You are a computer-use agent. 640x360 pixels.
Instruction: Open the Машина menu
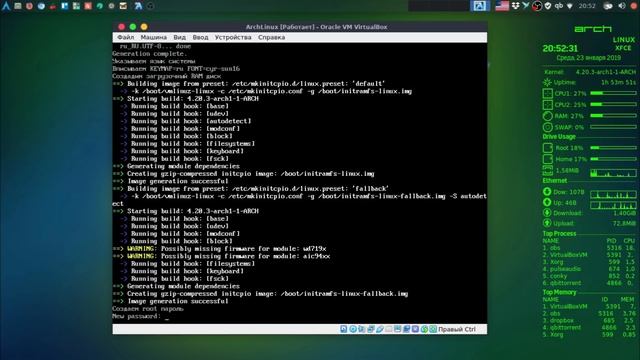point(153,37)
